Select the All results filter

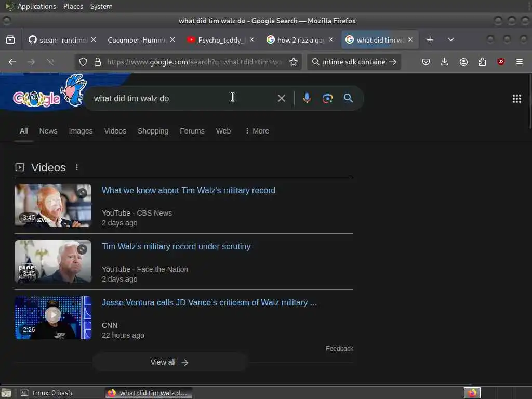24,131
